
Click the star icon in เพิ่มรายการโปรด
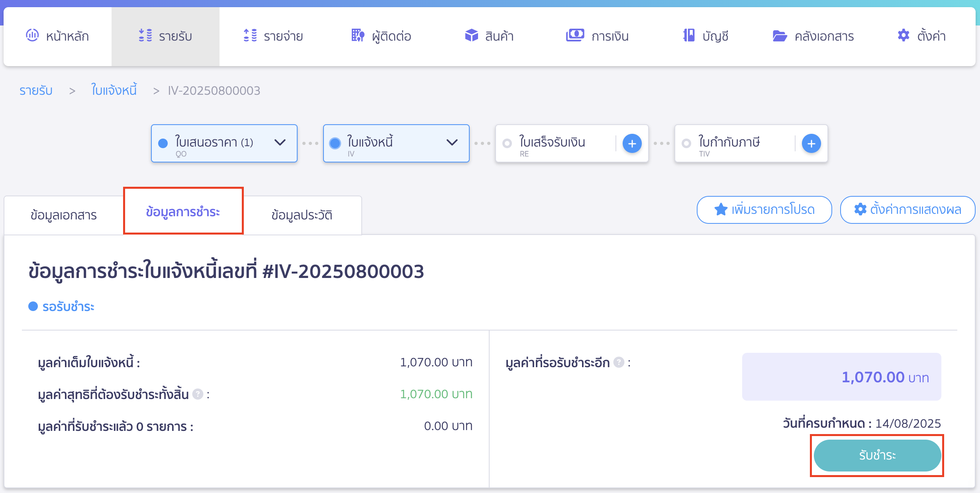[721, 209]
